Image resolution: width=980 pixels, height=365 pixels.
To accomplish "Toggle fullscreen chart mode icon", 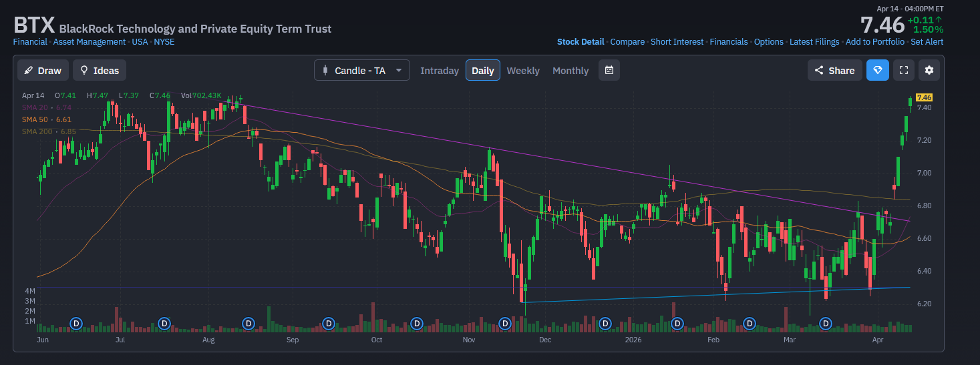I will (904, 70).
